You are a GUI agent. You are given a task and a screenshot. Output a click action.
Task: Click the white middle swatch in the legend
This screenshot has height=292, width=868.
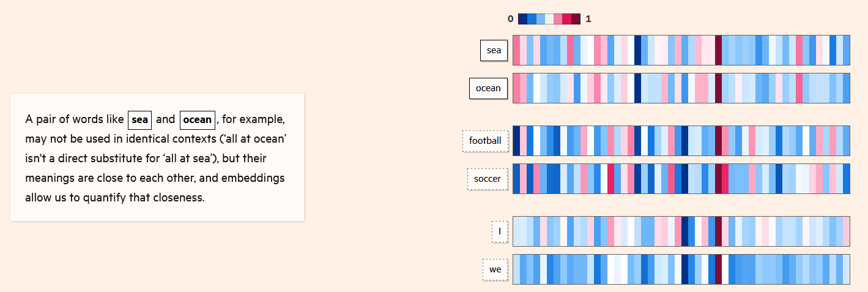pyautogui.click(x=549, y=19)
